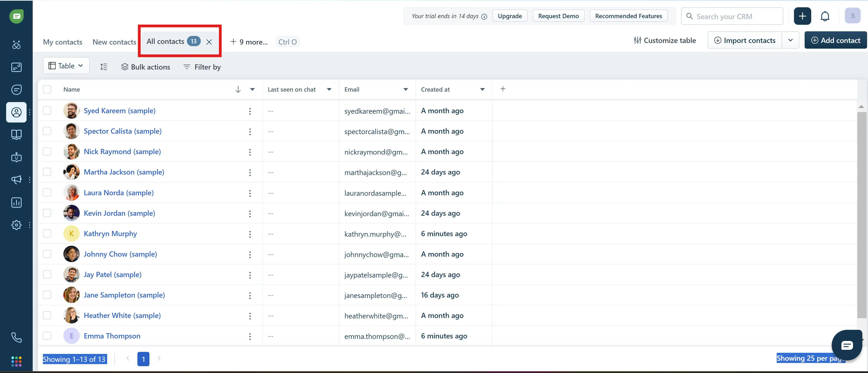Expand the Table view dropdown
The image size is (868, 373).
66,66
